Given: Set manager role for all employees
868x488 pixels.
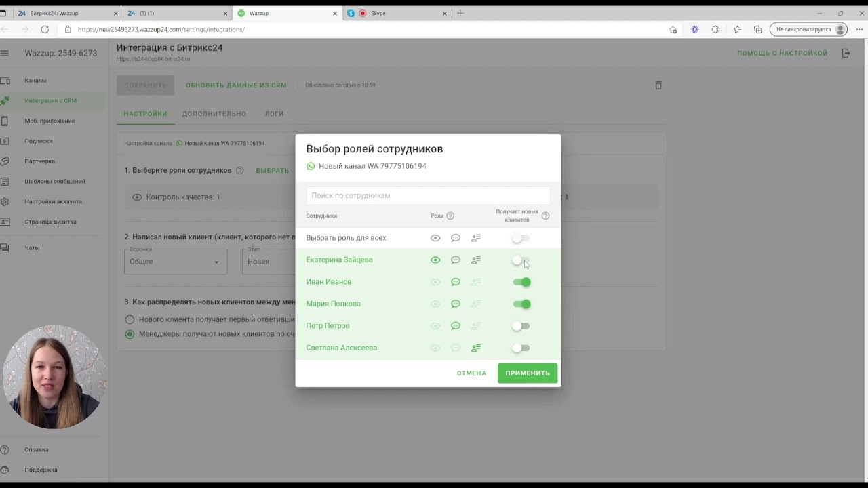Looking at the screenshot, I should coord(476,238).
